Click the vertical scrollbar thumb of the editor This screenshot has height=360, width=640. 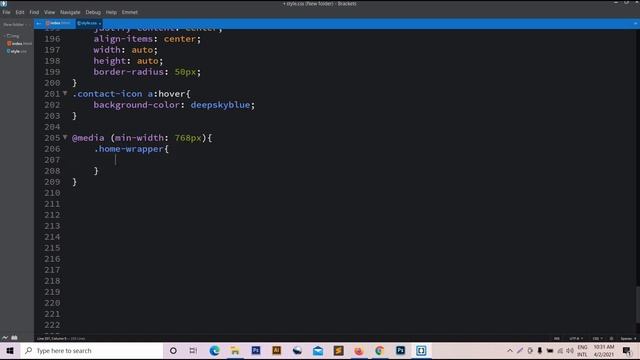[638, 304]
